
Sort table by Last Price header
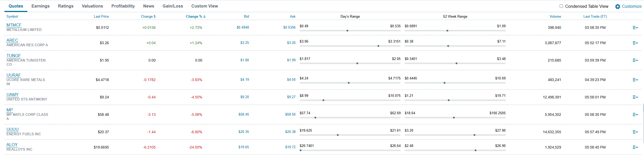click(x=101, y=16)
